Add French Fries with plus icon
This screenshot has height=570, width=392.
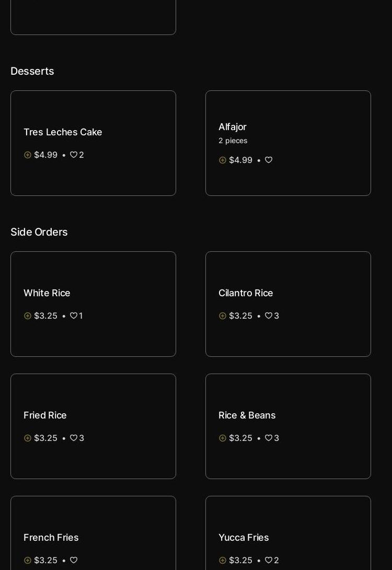pos(28,561)
